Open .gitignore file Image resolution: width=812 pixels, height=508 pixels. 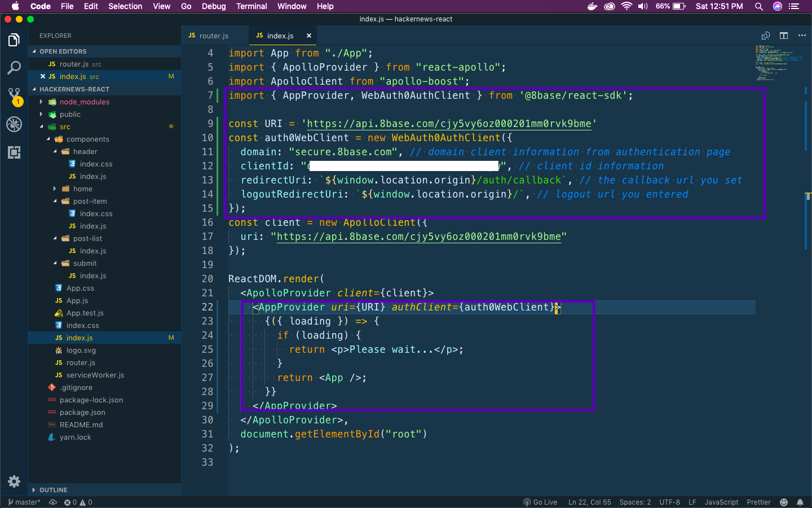click(104, 387)
